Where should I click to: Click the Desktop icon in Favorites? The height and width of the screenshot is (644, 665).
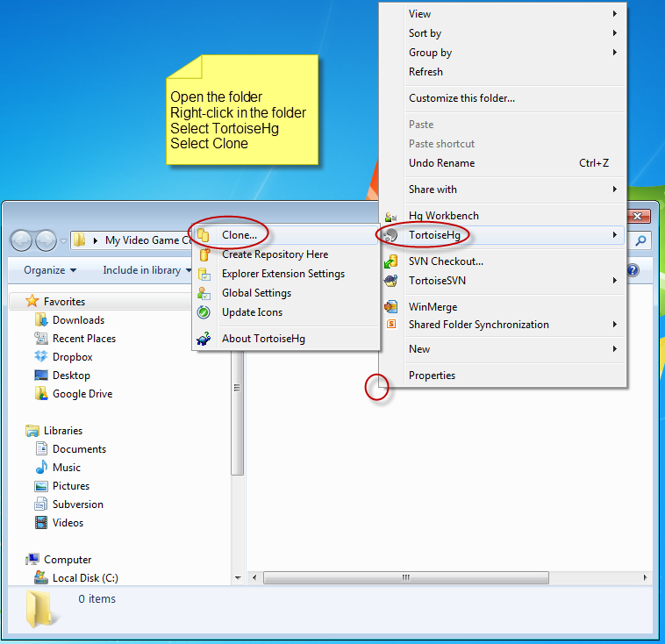(41, 375)
